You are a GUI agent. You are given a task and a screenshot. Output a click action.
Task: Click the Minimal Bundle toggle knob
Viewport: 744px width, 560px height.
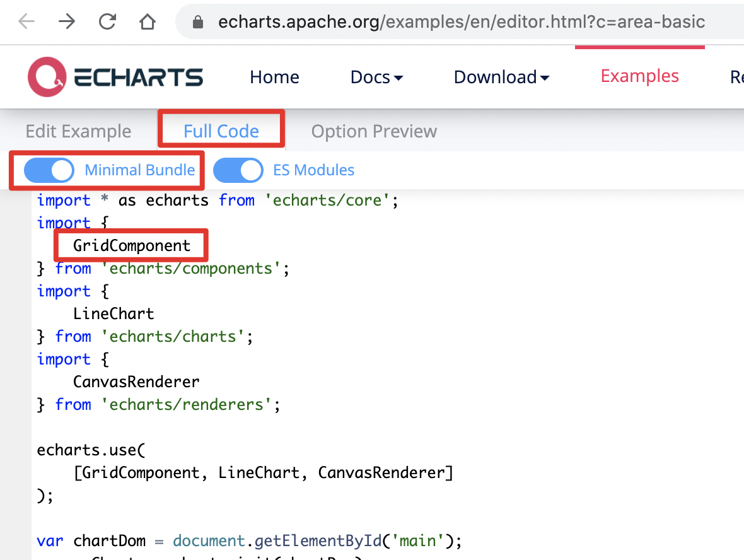pyautogui.click(x=61, y=170)
